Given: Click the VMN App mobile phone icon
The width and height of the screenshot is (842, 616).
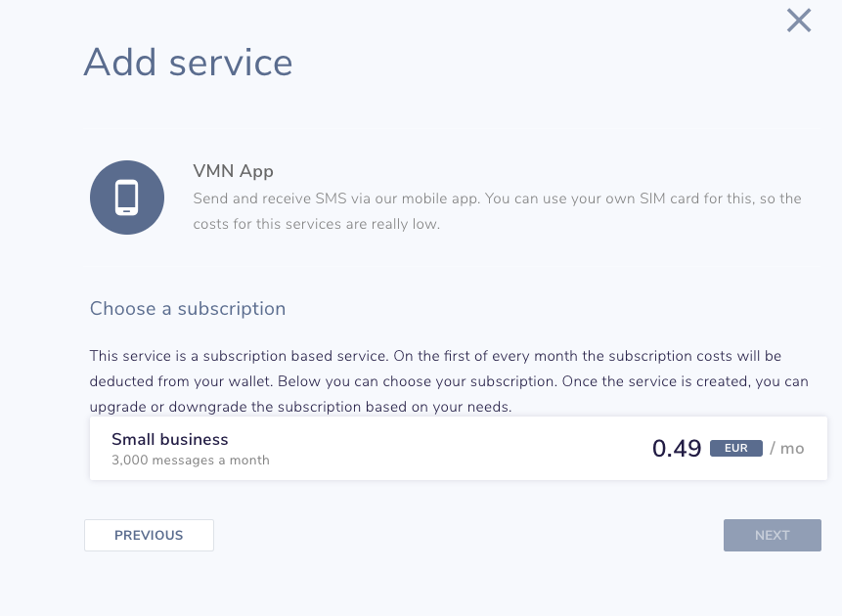Looking at the screenshot, I should coord(127,197).
